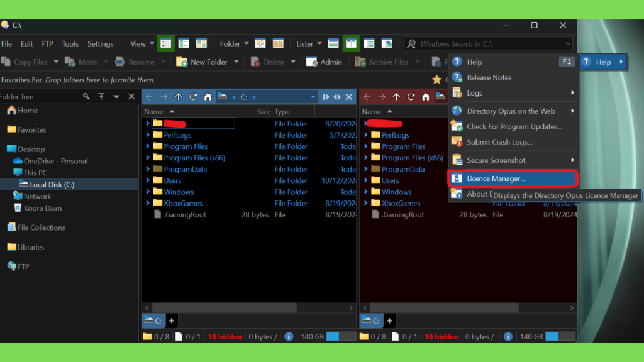Go back in the left file pane

[x=149, y=97]
